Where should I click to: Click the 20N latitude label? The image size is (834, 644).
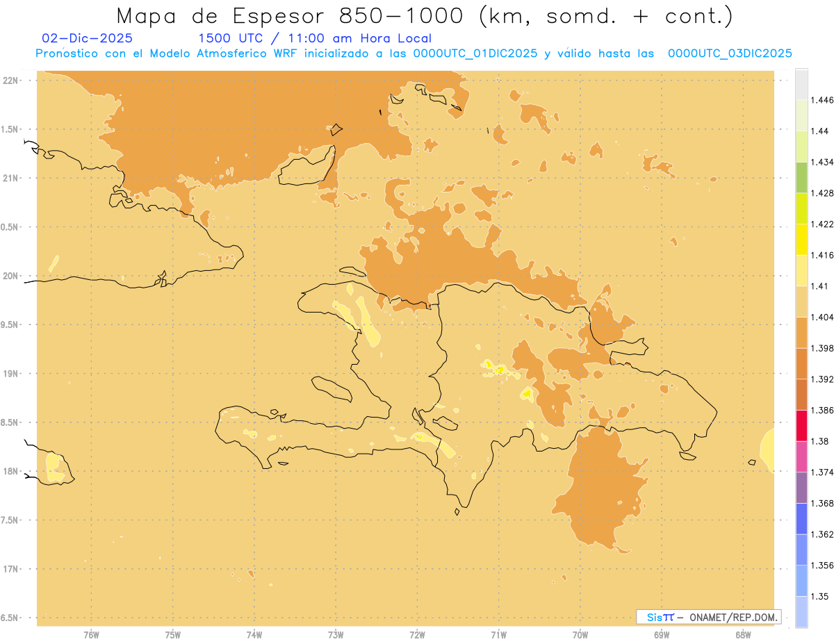[10, 276]
